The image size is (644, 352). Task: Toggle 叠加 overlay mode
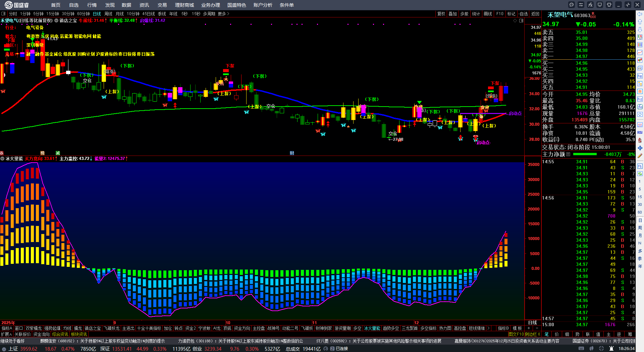pos(453,14)
